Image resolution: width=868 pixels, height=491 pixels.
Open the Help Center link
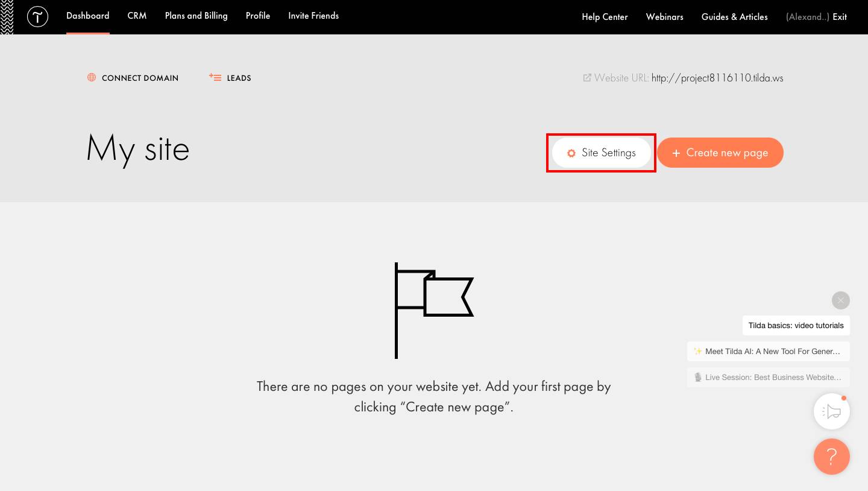605,17
